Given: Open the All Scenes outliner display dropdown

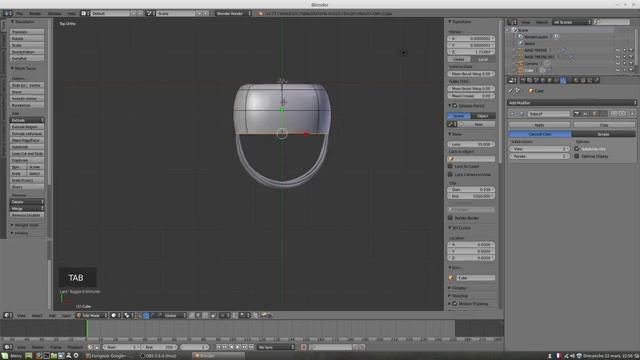Looking at the screenshot, I should point(571,22).
